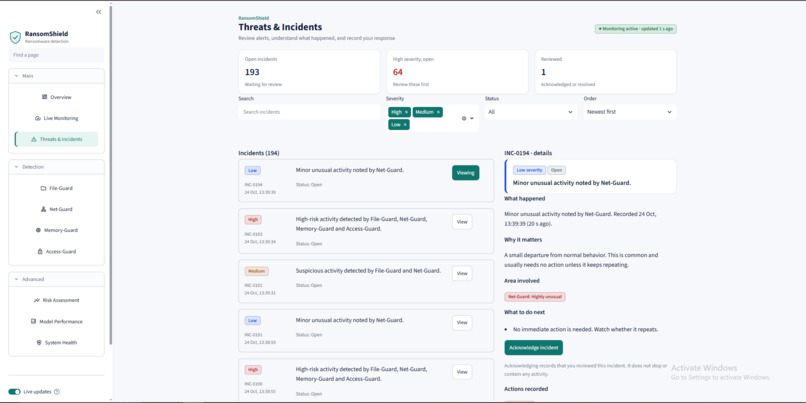Click the Acknowledge incident button
Screen dimensions: 806x403
534,347
